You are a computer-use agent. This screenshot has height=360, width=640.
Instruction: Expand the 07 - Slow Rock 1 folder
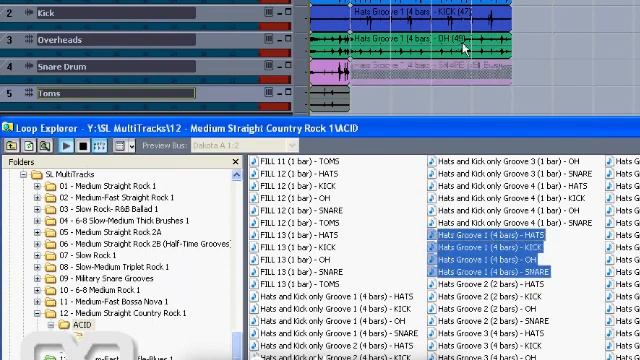37,256
